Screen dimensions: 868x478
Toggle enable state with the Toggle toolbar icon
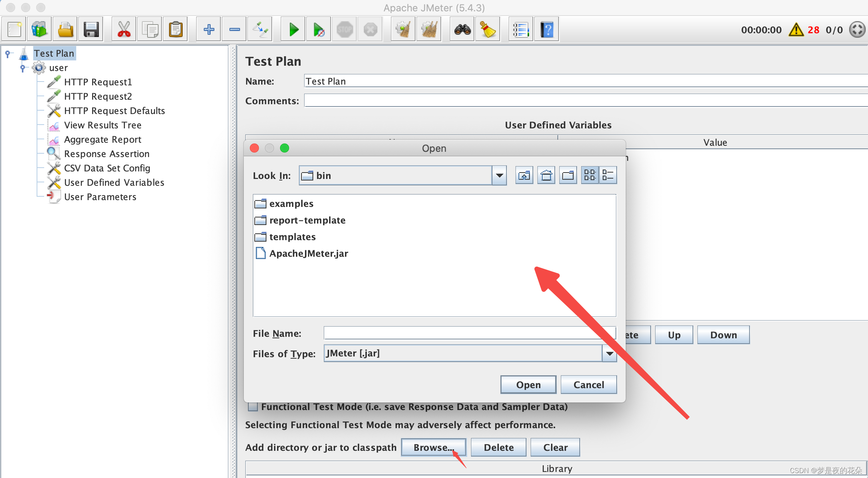[260, 29]
